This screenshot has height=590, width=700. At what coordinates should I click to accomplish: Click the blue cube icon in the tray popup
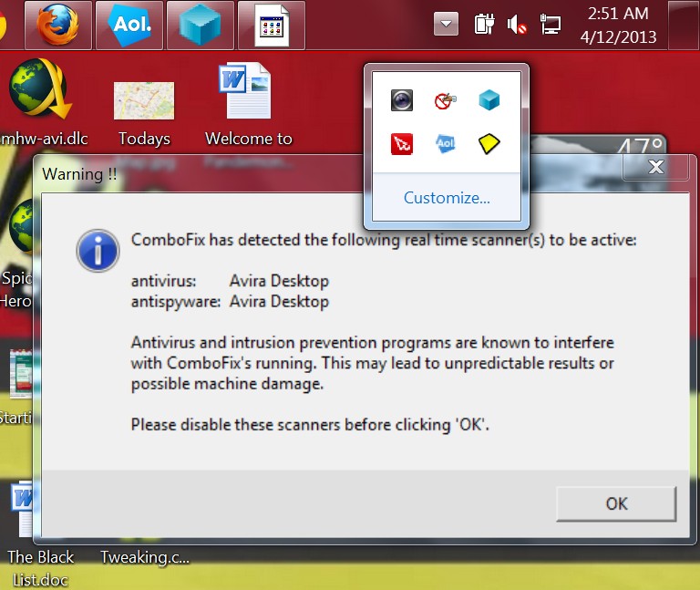(489, 100)
